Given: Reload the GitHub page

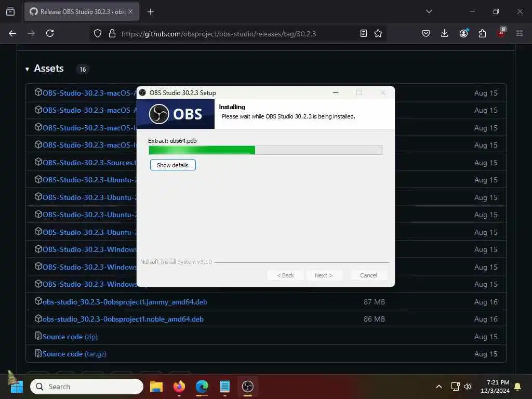Looking at the screenshot, I should pos(50,33).
